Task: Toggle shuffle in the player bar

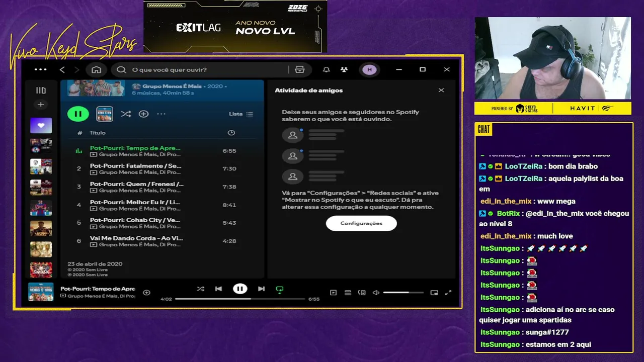Action: click(201, 289)
